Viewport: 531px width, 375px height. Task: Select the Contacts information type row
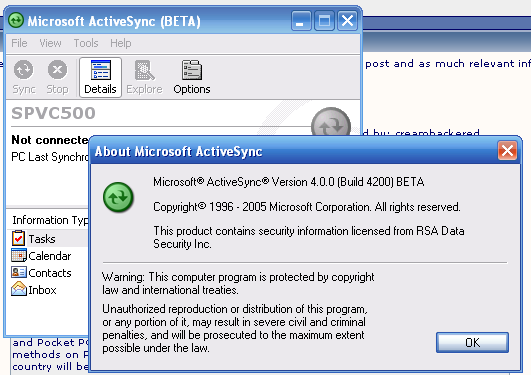coord(47,273)
